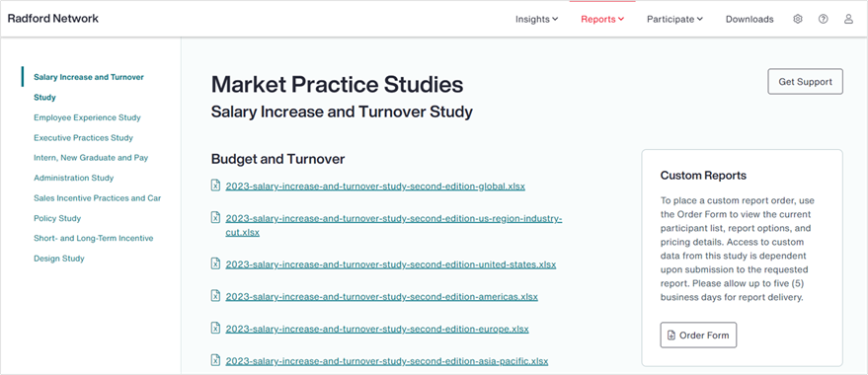Viewport: 868px width, 375px height.
Task: Click the Market Practice Studies heading
Action: [337, 85]
